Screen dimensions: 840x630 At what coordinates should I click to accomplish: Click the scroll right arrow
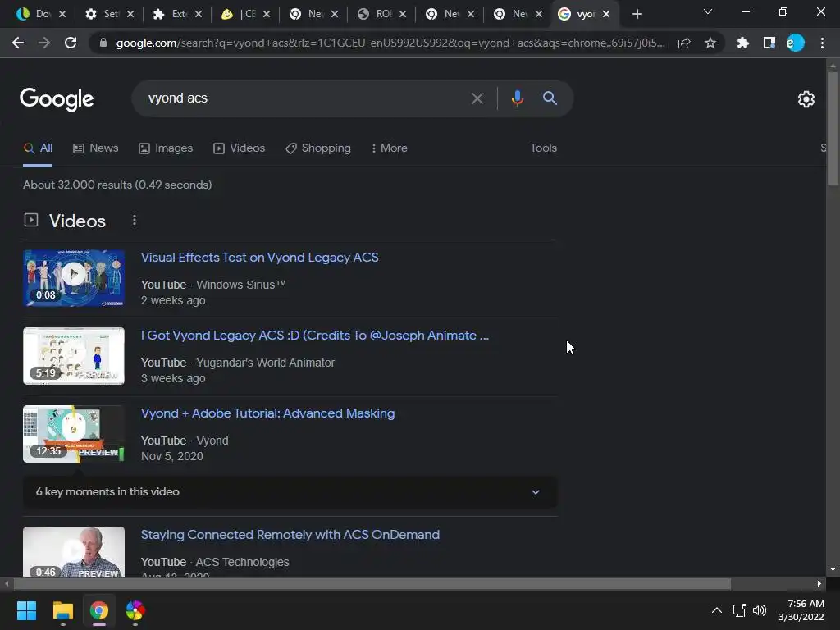(x=819, y=583)
